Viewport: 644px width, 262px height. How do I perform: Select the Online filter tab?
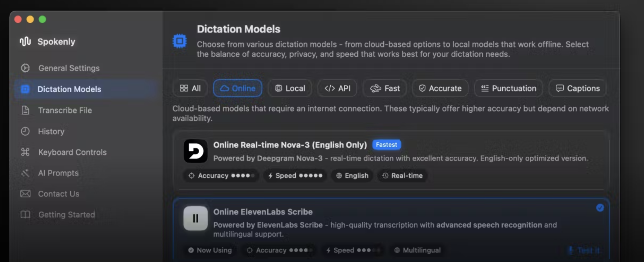tap(238, 88)
